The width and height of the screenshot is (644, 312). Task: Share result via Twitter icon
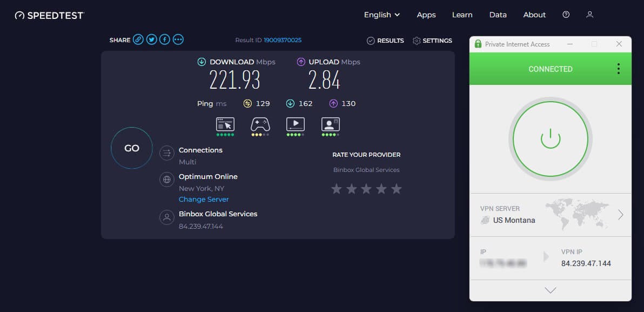pyautogui.click(x=151, y=39)
